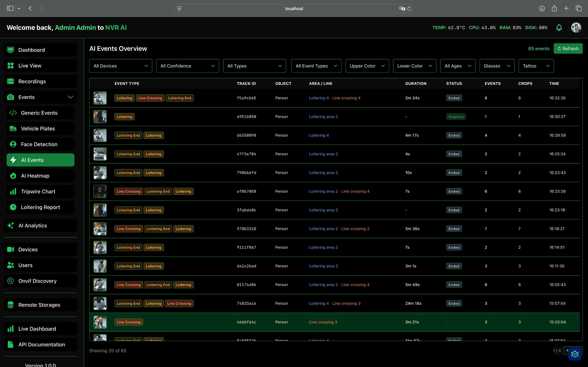Open Loitering area 2 for track a951b050
Screen dimensions: 588x367
coord(323,117)
